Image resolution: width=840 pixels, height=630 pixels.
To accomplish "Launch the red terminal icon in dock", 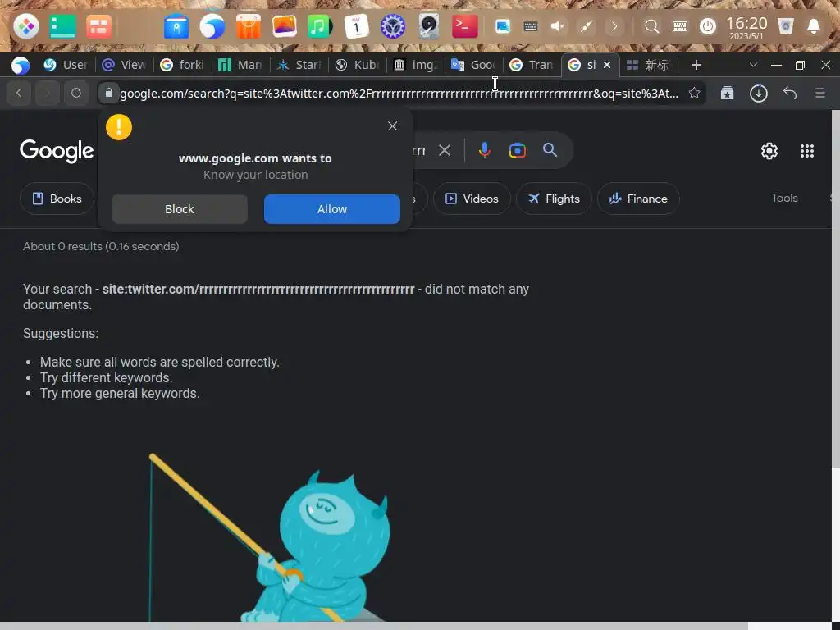I will click(x=464, y=26).
